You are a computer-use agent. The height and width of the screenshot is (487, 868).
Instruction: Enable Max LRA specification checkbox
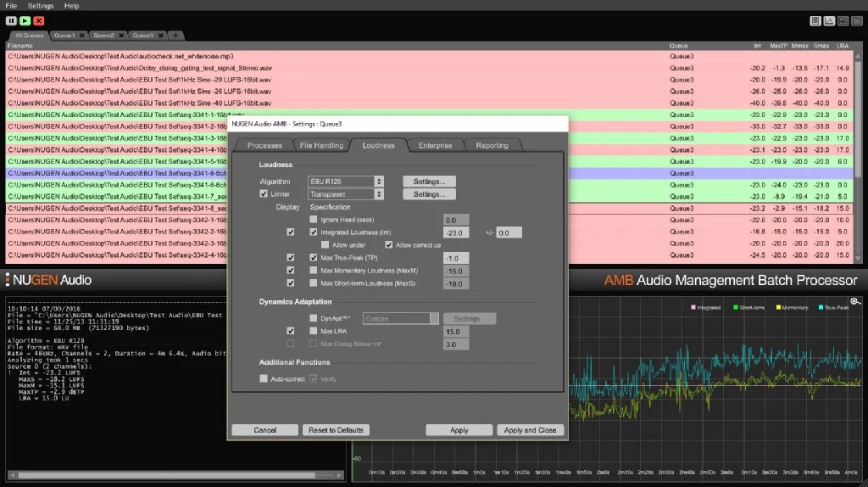pyautogui.click(x=314, y=331)
